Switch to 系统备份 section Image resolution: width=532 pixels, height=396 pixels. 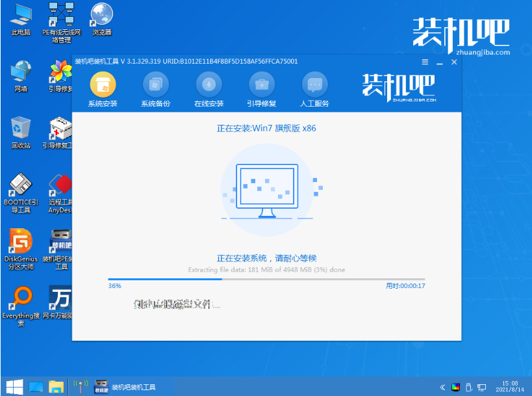(156, 90)
